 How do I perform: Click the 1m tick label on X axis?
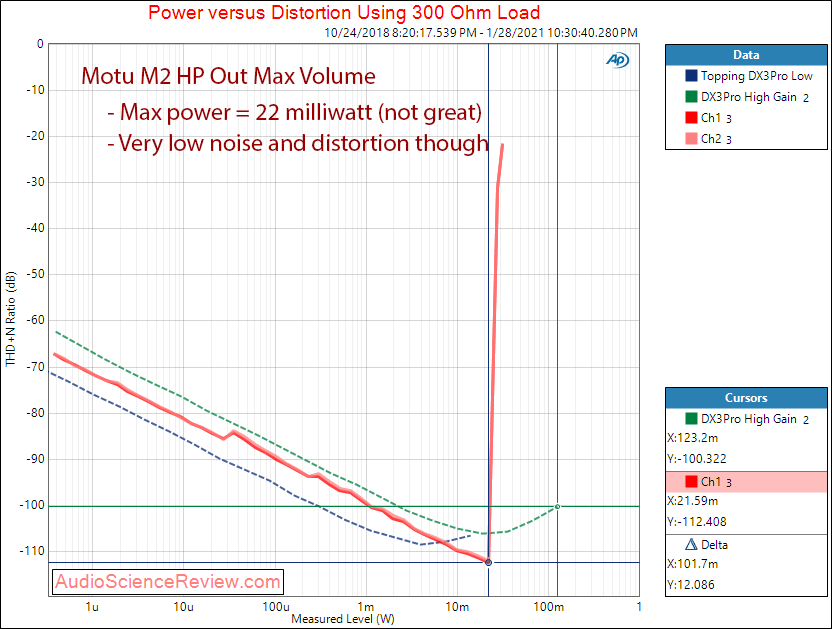pyautogui.click(x=366, y=607)
